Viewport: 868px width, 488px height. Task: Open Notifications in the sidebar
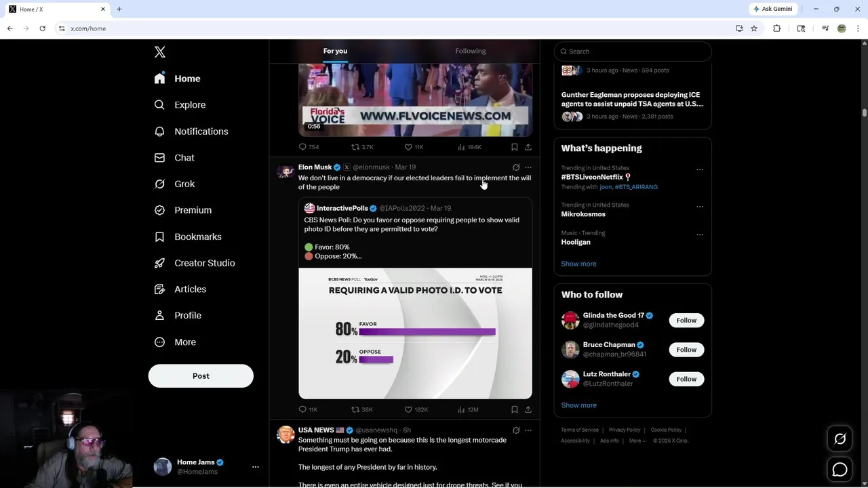[191, 131]
